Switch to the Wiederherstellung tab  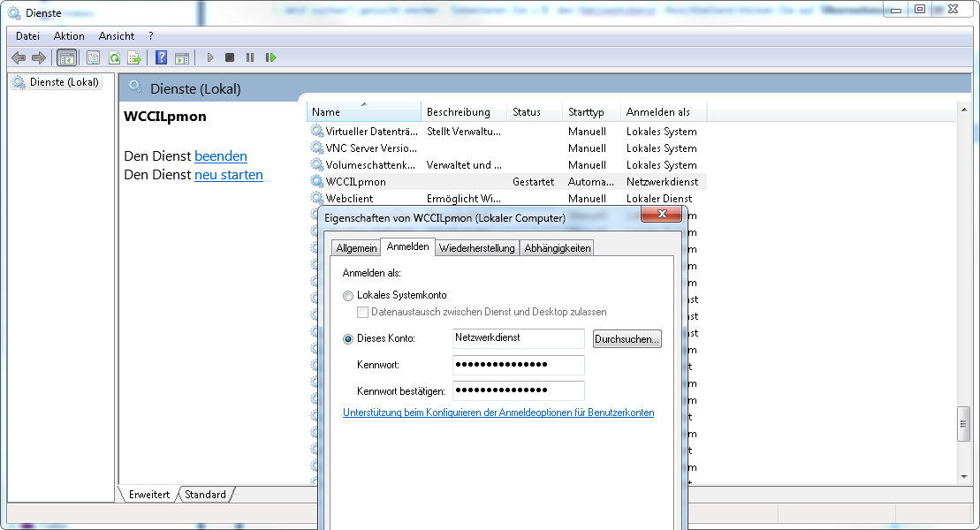[x=476, y=248]
